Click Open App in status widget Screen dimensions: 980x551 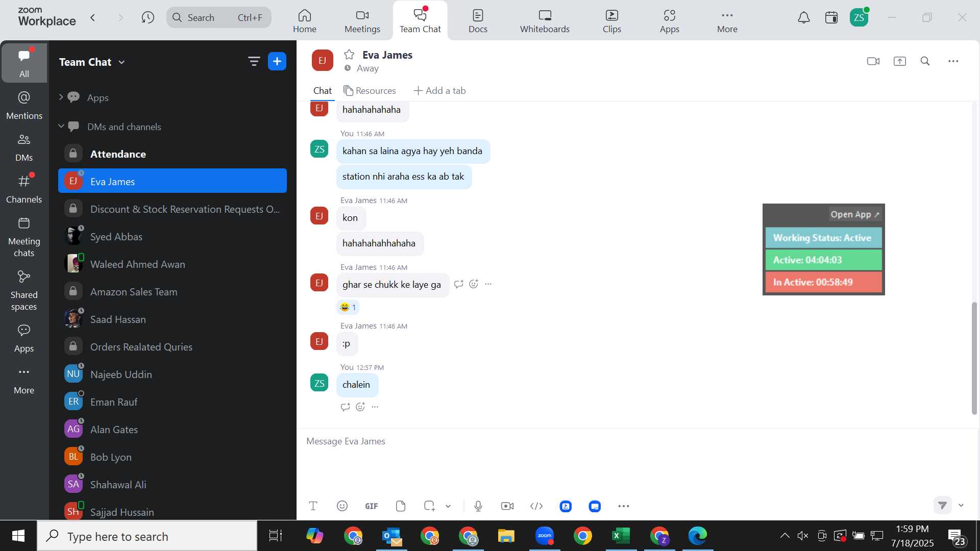[x=854, y=215]
